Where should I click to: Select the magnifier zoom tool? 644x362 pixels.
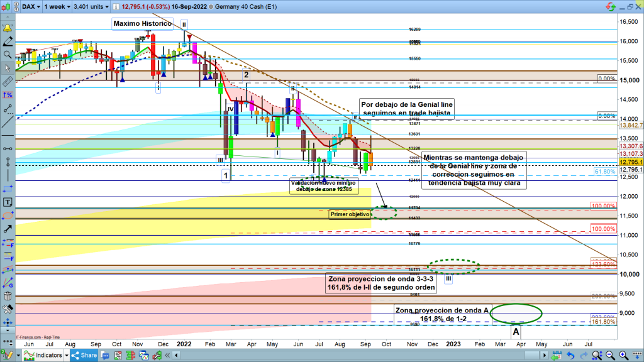[8, 55]
